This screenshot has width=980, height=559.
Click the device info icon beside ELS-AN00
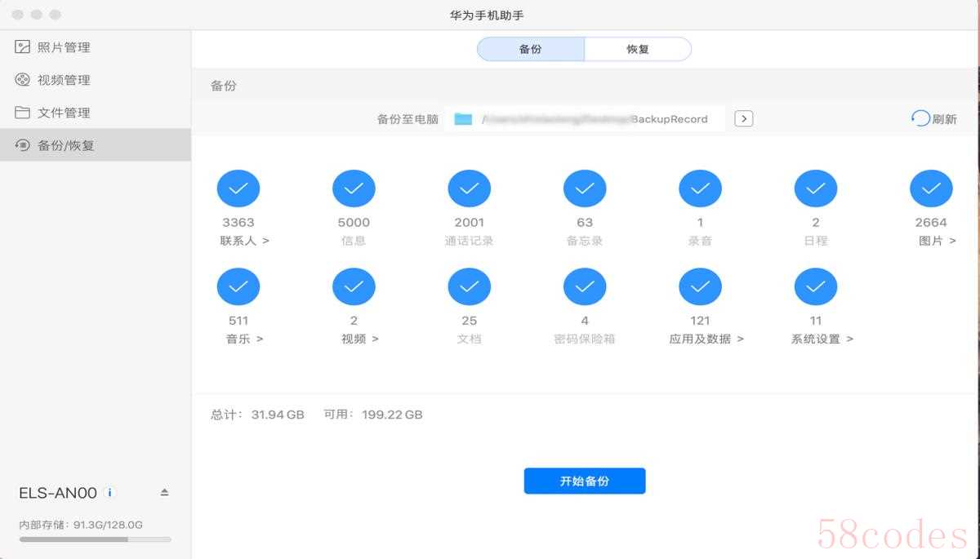[x=110, y=493]
